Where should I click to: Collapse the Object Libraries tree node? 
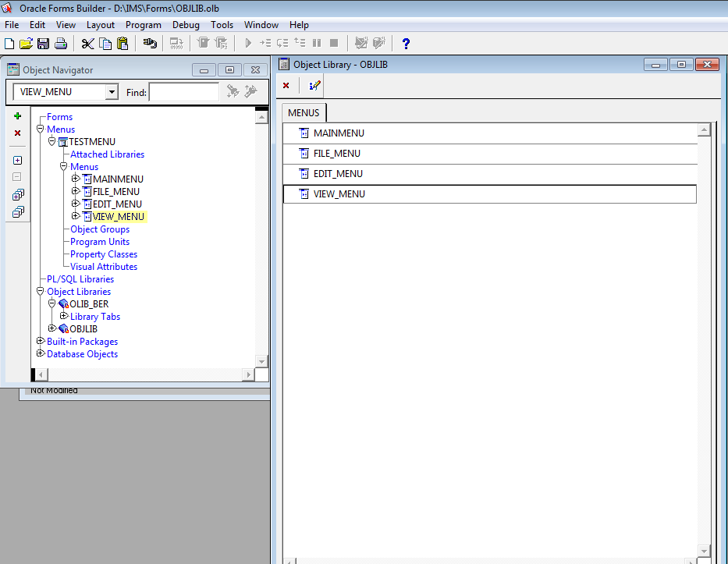[41, 292]
